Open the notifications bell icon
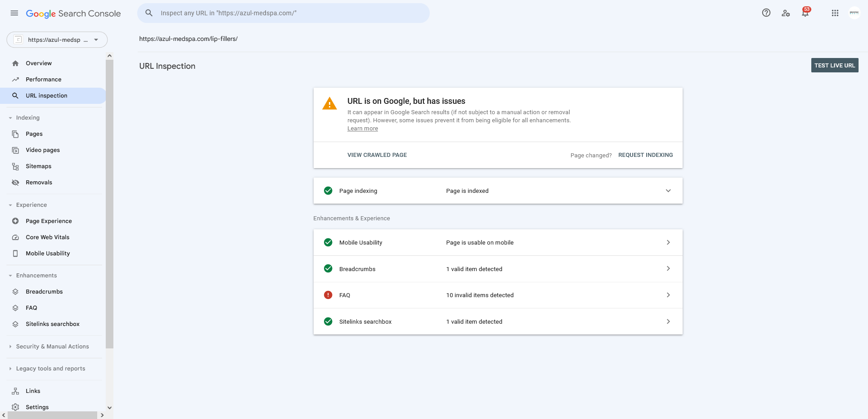Screen dimensions: 868x419 [x=805, y=13]
